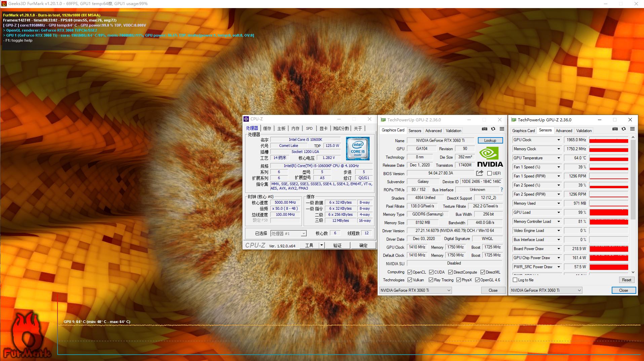Uncheck the CUDA technology checkbox

[x=431, y=272]
